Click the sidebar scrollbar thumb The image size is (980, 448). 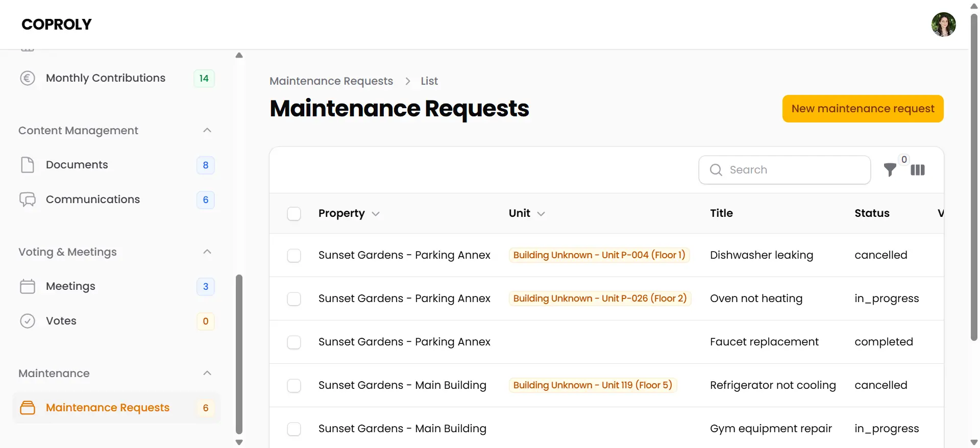point(239,355)
